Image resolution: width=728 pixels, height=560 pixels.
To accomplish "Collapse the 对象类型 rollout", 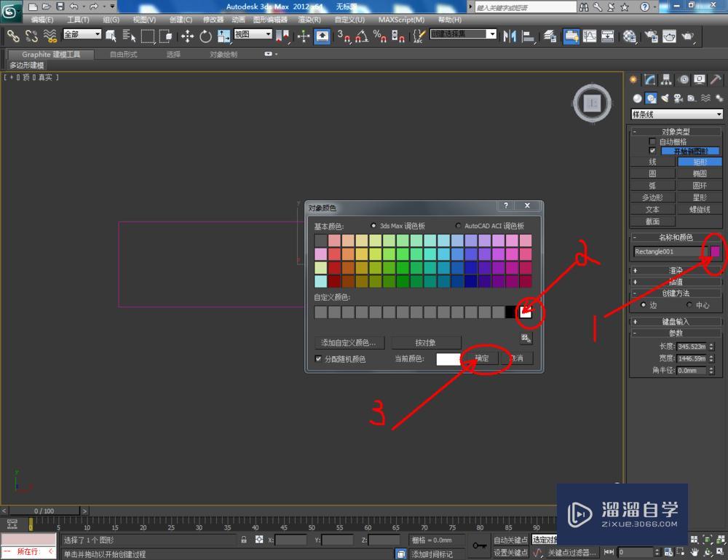I will 676,131.
